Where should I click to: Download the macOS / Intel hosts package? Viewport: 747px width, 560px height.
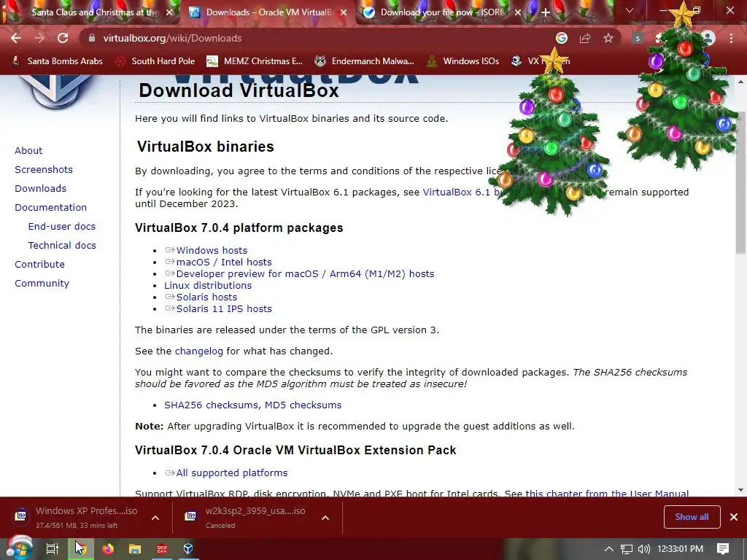click(224, 262)
